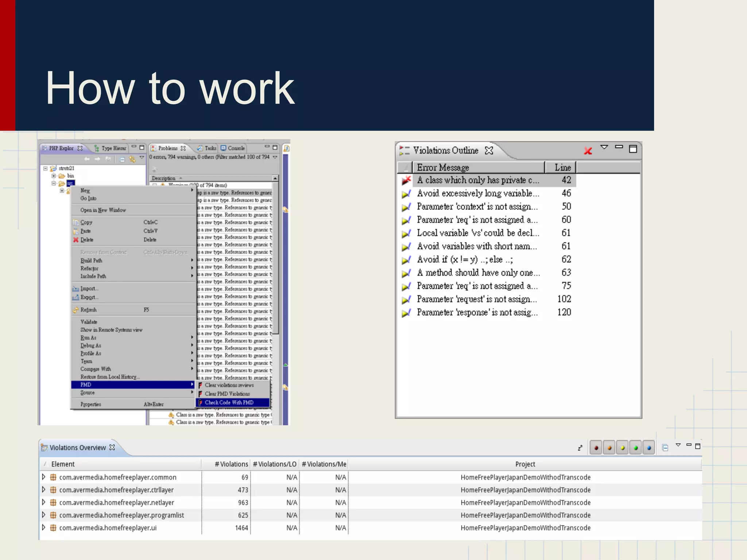747x560 pixels.
Task: Select 'Avoid if (x != y)' violation row
Action: tap(465, 260)
